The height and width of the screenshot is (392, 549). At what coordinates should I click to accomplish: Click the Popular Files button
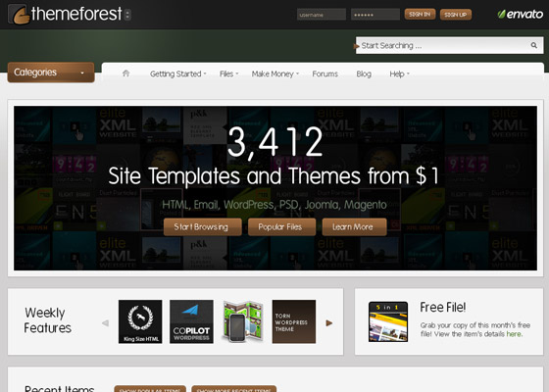[x=281, y=227]
